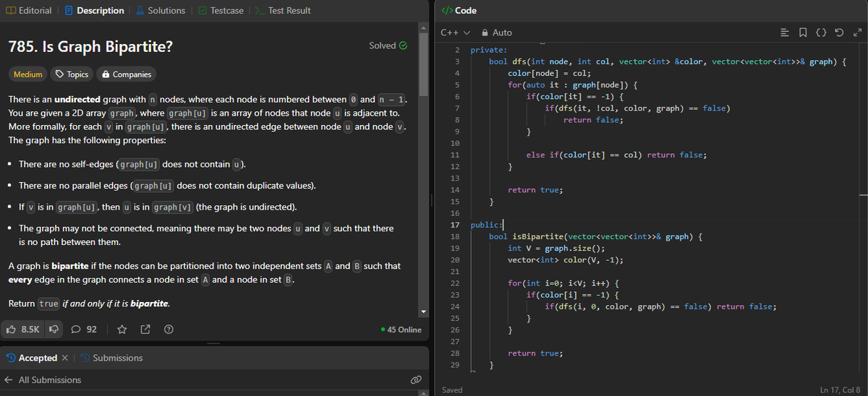Image resolution: width=868 pixels, height=396 pixels.
Task: Click the bookmark icon in the editor toolbar
Action: click(x=804, y=33)
